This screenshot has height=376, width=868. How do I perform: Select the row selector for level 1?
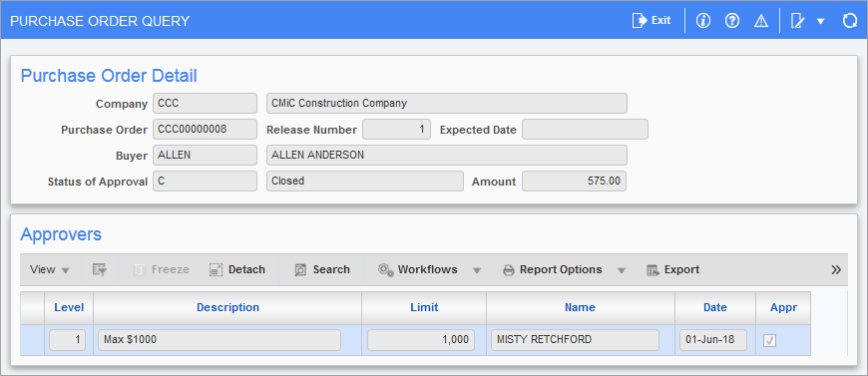tap(33, 340)
